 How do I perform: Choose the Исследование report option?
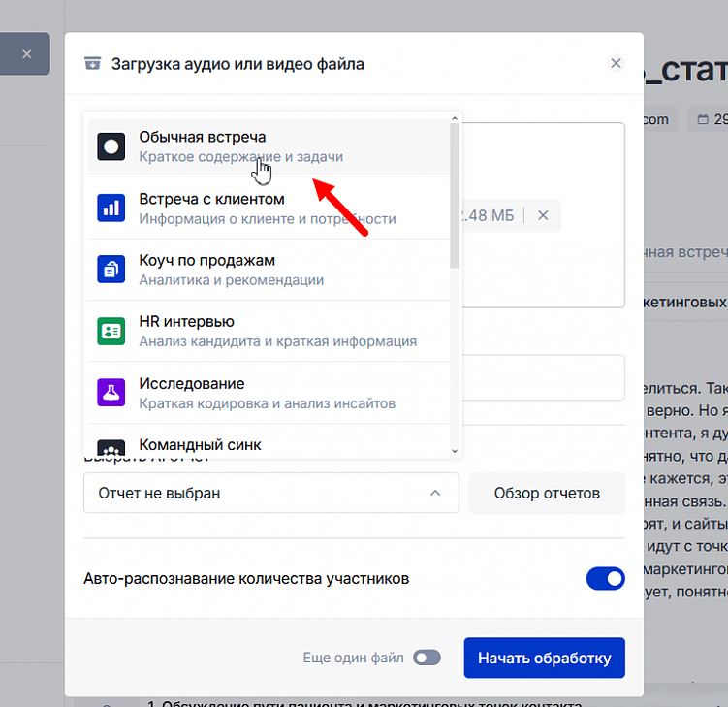click(269, 393)
